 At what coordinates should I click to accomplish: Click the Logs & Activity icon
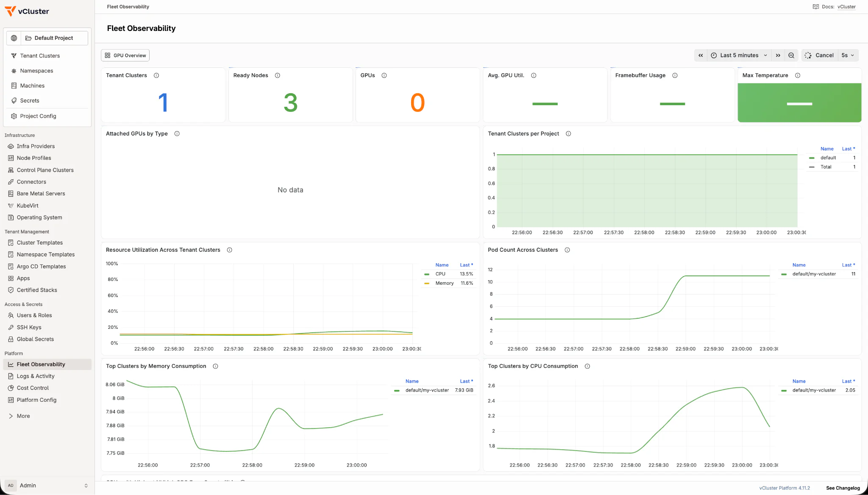(11, 376)
